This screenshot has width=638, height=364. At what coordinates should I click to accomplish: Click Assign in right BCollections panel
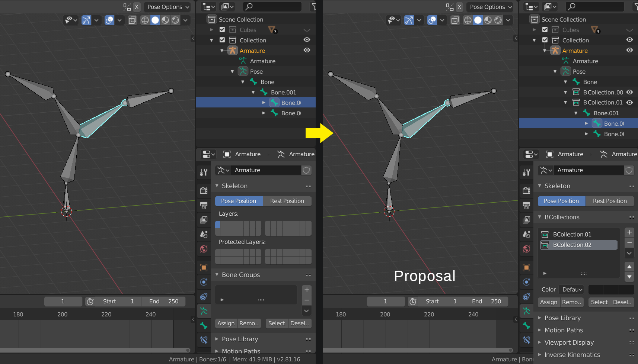tap(549, 302)
